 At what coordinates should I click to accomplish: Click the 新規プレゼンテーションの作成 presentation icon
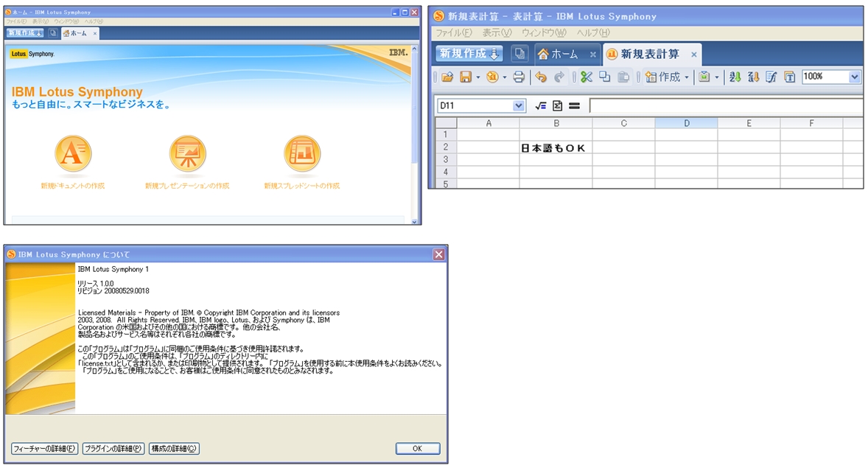(x=188, y=153)
